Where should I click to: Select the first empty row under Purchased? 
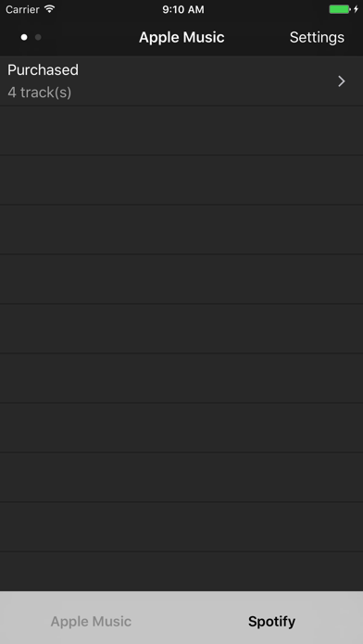pos(181,130)
